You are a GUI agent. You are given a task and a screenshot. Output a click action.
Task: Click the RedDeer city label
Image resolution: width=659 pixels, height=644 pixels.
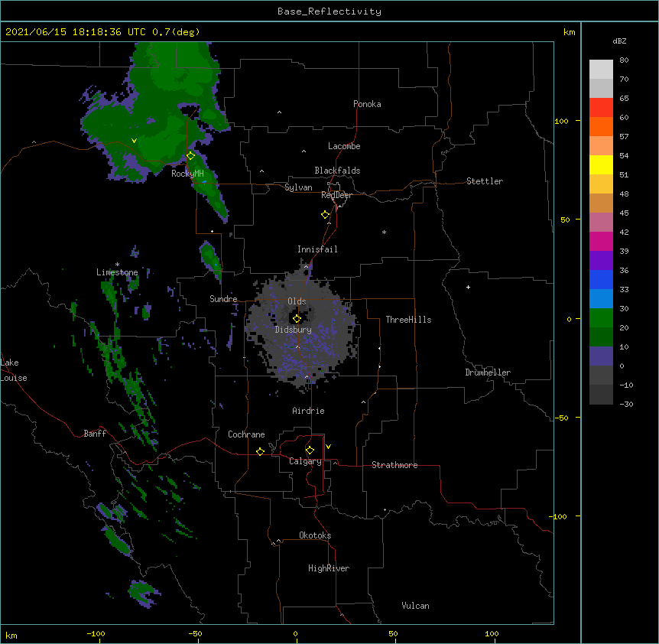click(x=336, y=195)
